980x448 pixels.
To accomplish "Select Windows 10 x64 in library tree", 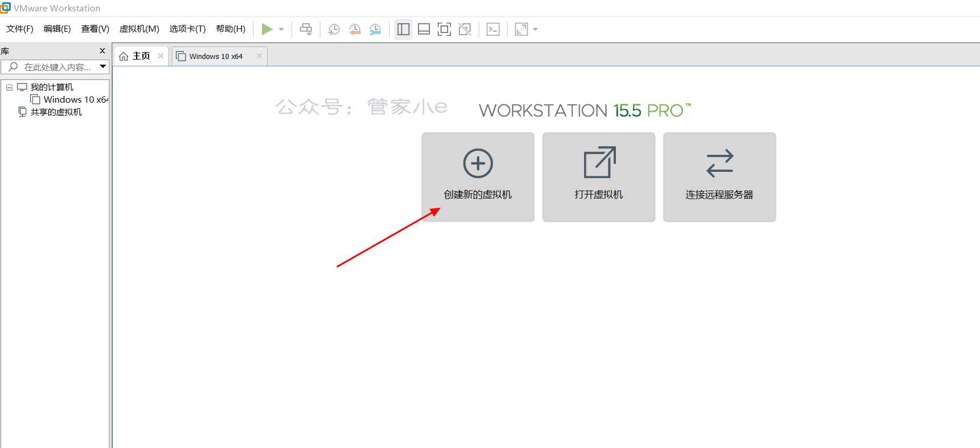I will (x=75, y=99).
